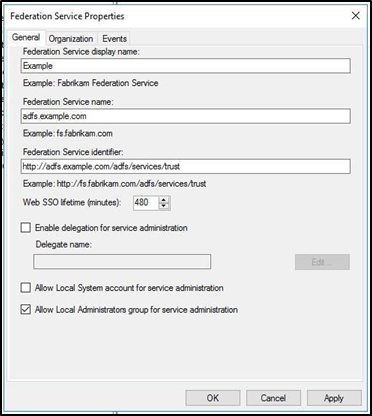The height and width of the screenshot is (416, 372).
Task: Switch to the General tab
Action: pos(26,37)
